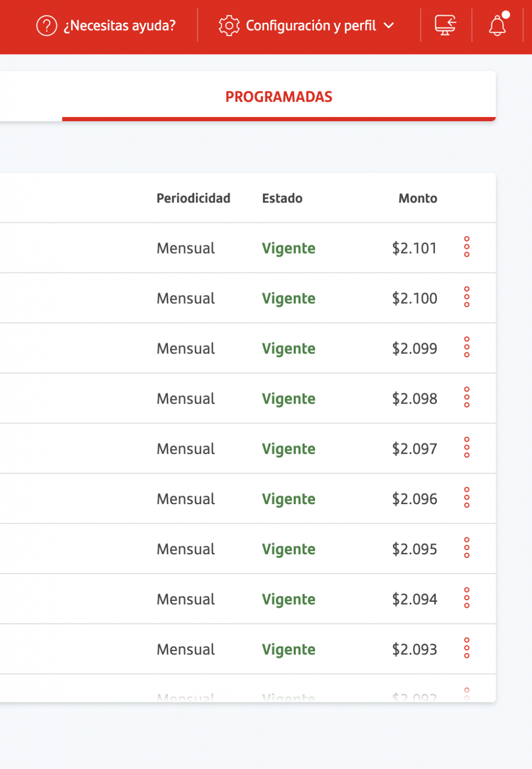Open options menu for $2.100 row
Viewport: 532px width, 769px height.
(467, 297)
